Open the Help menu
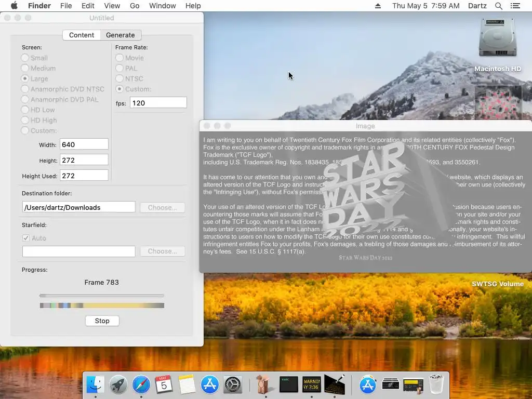532x399 pixels. tap(193, 6)
